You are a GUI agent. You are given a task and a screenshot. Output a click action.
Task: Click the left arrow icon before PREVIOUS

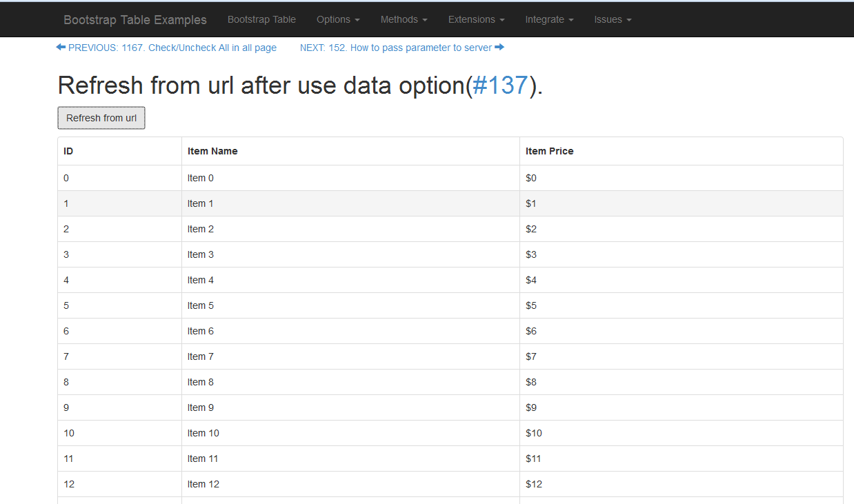click(61, 47)
